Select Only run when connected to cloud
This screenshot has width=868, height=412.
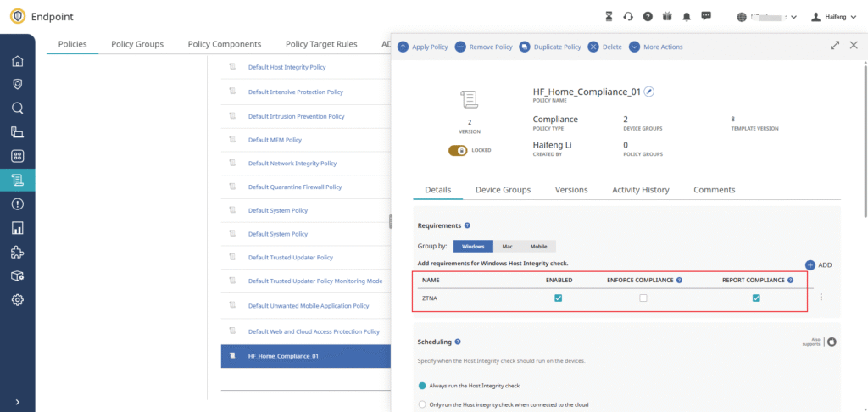pyautogui.click(x=423, y=404)
